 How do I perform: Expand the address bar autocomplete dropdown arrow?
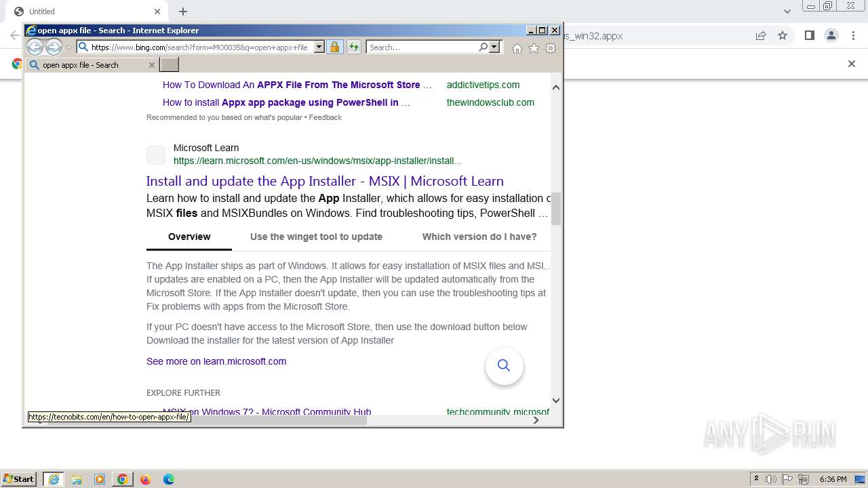(x=319, y=47)
